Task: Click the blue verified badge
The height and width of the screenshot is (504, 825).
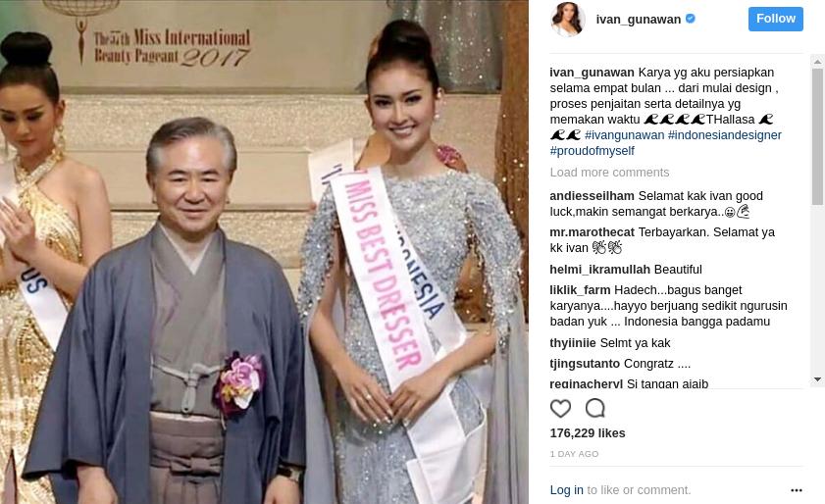Action: pyautogui.click(x=691, y=19)
